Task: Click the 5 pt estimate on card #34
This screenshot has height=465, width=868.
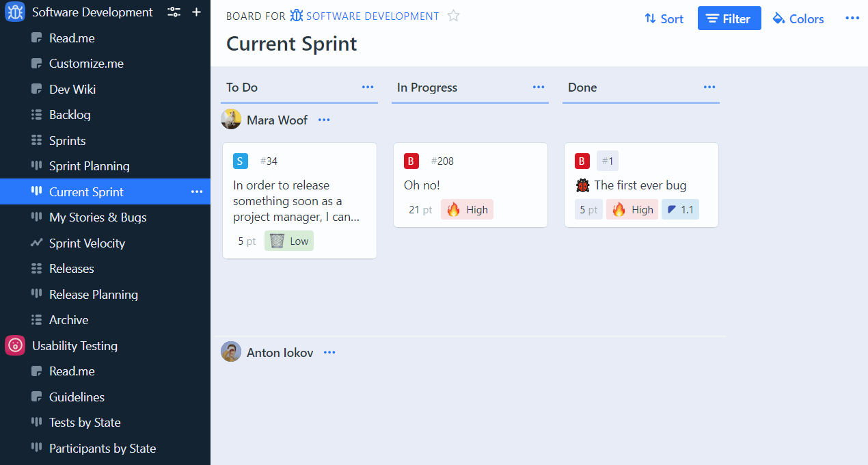Action: pos(247,241)
